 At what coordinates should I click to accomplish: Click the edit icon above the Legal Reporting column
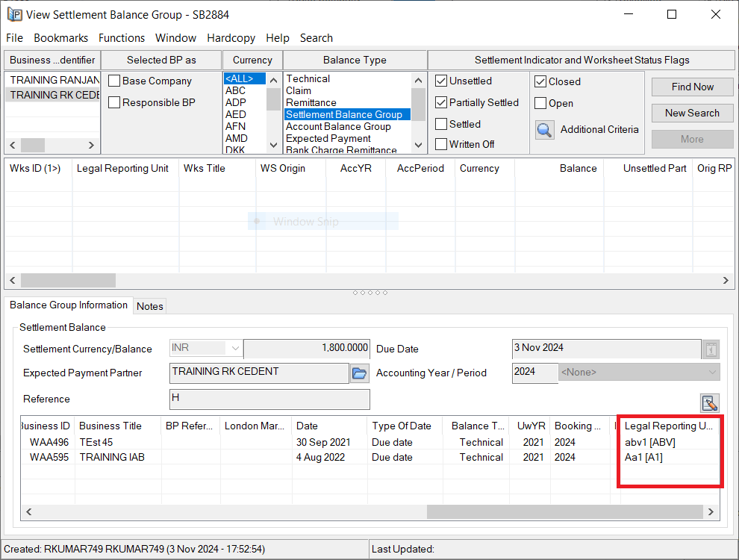pyautogui.click(x=709, y=403)
